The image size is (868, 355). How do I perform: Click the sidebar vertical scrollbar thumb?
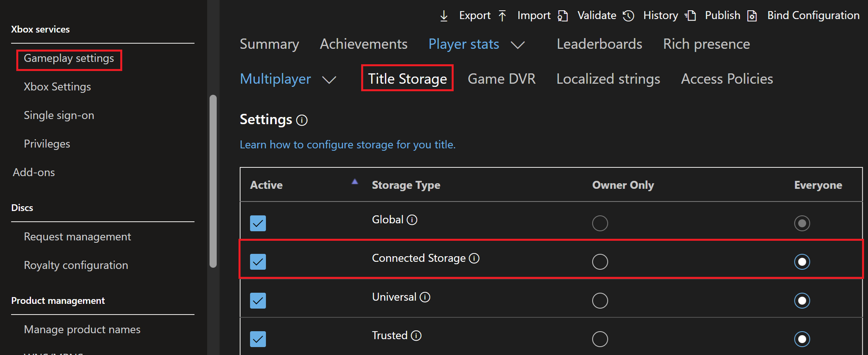coord(213,181)
